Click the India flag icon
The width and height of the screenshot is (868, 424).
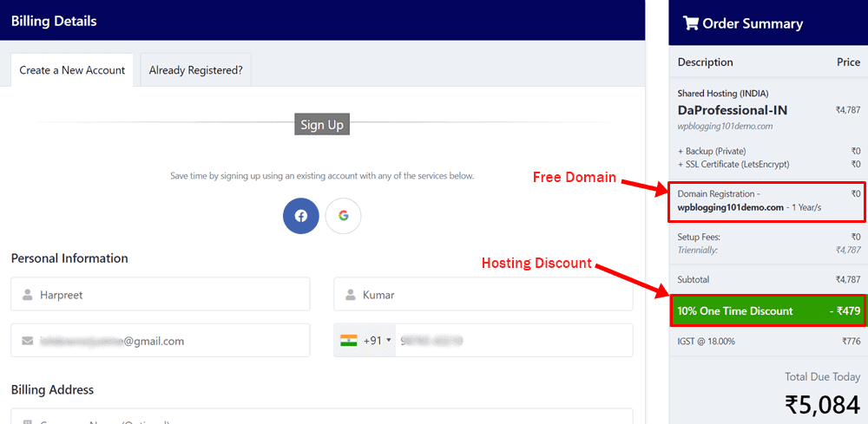point(349,341)
